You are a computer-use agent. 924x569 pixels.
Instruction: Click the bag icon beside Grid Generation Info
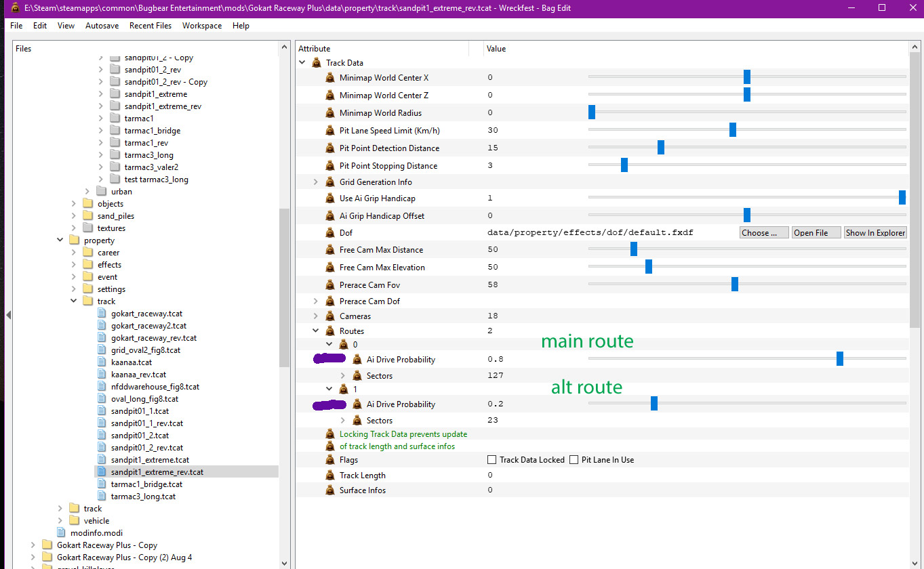click(330, 182)
